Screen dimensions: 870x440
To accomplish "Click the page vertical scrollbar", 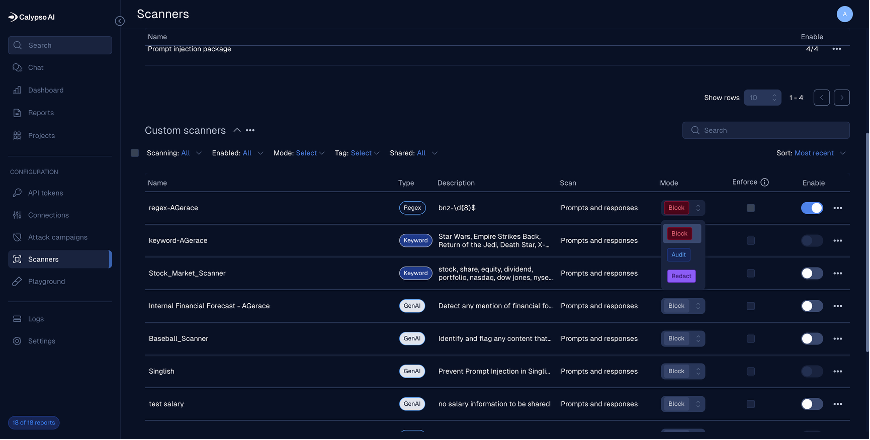I will point(867,241).
